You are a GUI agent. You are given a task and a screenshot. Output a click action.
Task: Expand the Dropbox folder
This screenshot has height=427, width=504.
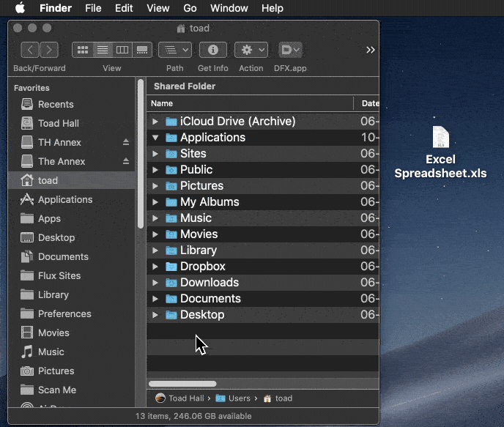point(155,267)
